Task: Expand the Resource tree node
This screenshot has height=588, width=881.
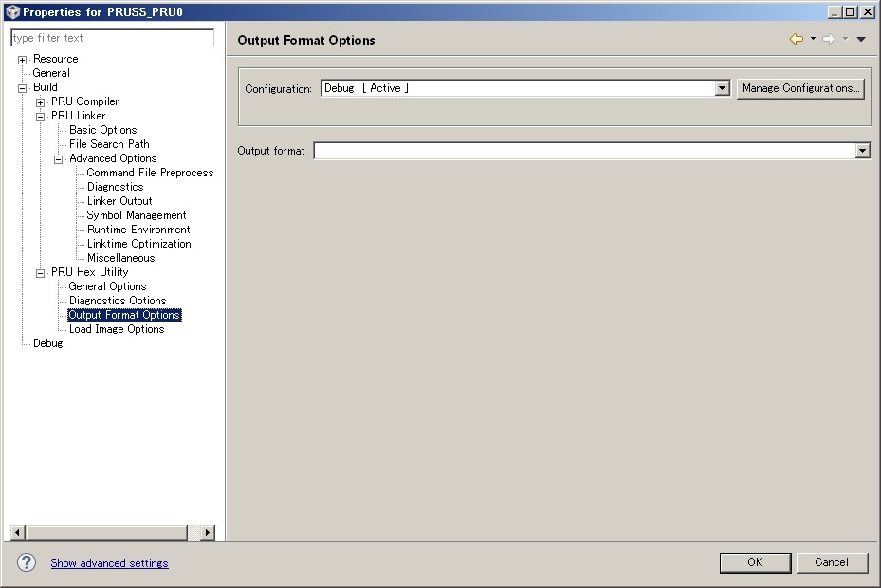Action: 22,60
